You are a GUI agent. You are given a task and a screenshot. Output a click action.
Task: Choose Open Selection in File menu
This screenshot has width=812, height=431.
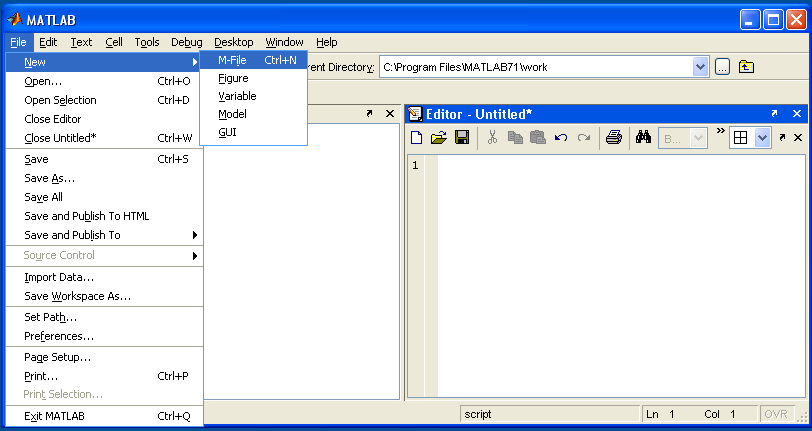point(104,100)
